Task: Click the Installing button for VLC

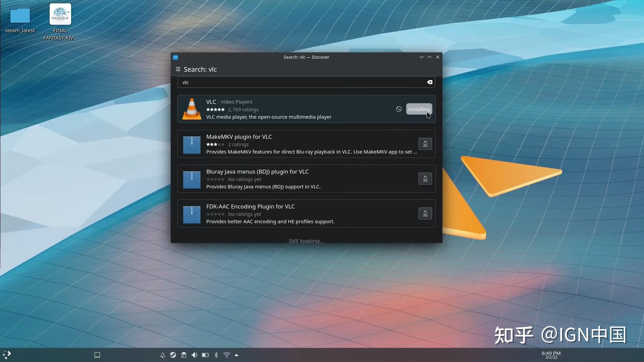Action: (x=419, y=109)
